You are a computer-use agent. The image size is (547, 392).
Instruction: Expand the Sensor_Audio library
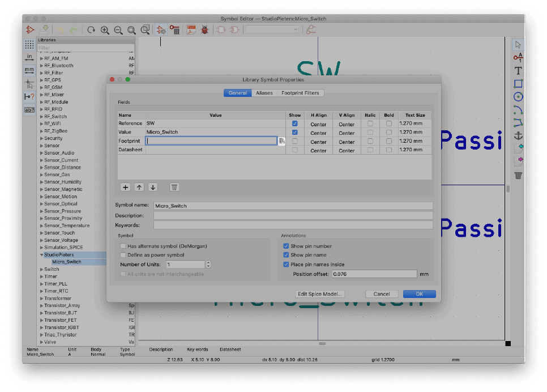coord(41,153)
